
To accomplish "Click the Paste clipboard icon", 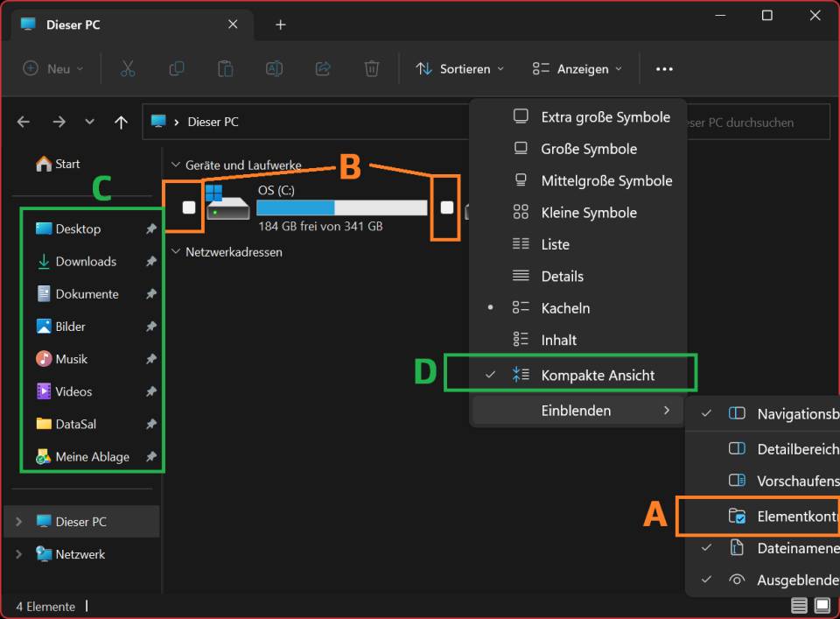I will 226,68.
